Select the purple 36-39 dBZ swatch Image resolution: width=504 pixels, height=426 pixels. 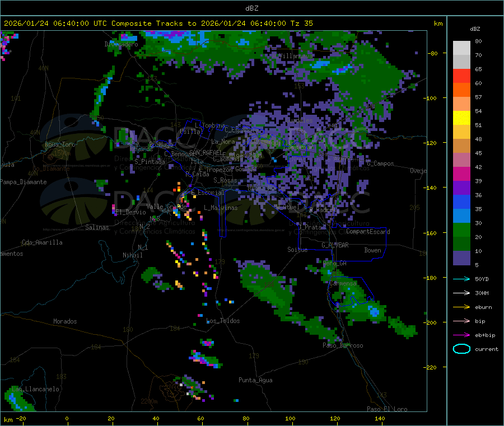[461, 188]
